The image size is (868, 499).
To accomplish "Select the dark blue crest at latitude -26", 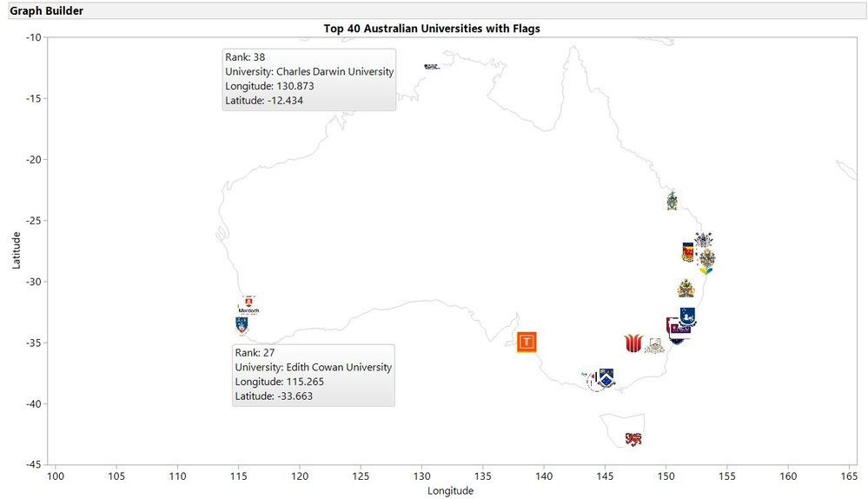I will tap(704, 240).
